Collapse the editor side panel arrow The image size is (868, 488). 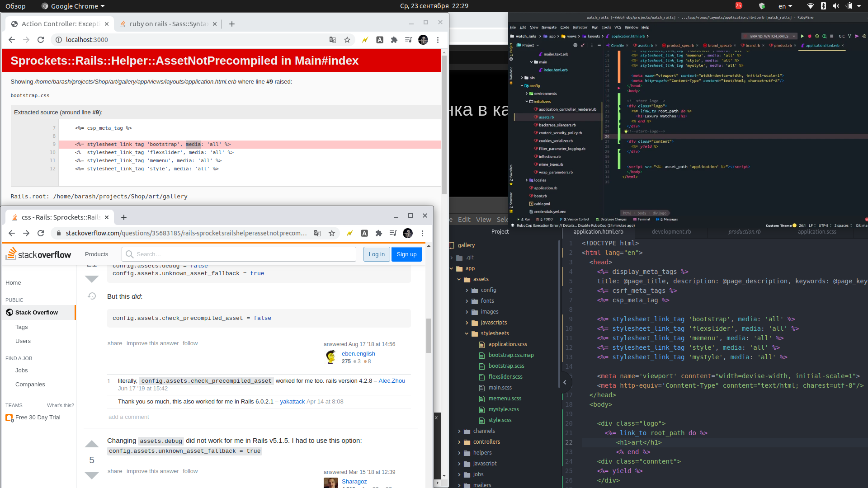(x=565, y=382)
